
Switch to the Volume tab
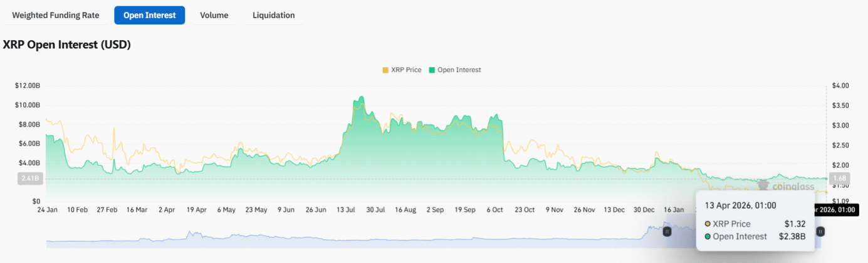pos(214,15)
